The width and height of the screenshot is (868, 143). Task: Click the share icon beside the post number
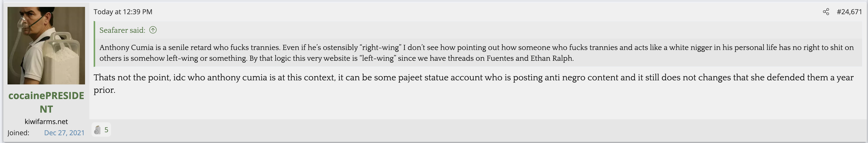point(826,12)
